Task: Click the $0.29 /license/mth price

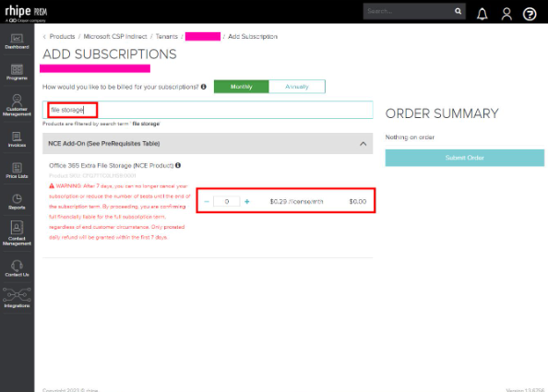Action: click(297, 202)
